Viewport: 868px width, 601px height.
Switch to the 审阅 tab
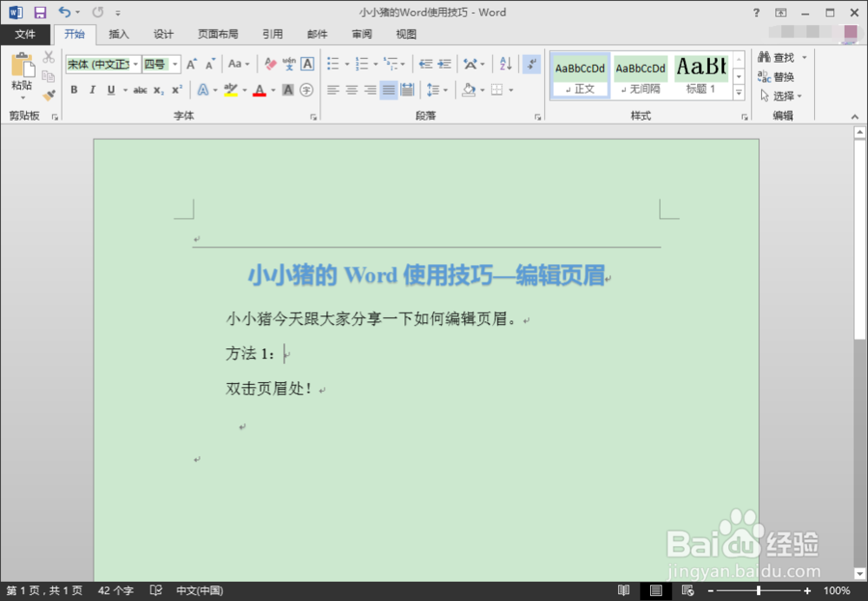(x=361, y=35)
